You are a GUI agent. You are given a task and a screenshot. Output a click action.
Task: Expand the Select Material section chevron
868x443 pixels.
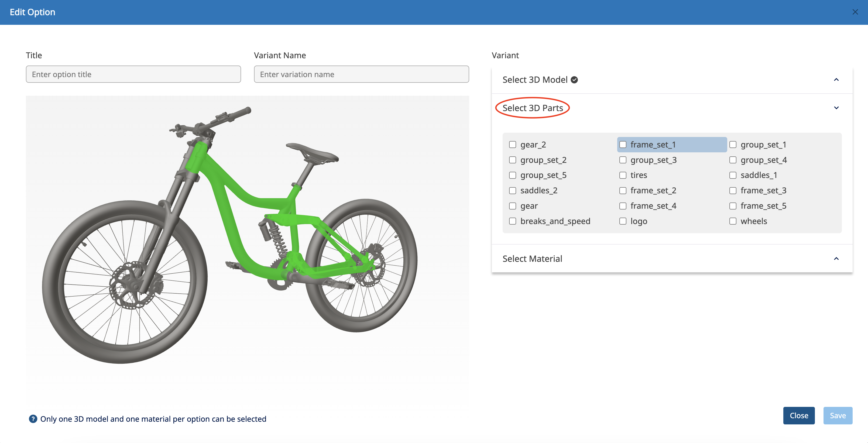[x=836, y=259]
